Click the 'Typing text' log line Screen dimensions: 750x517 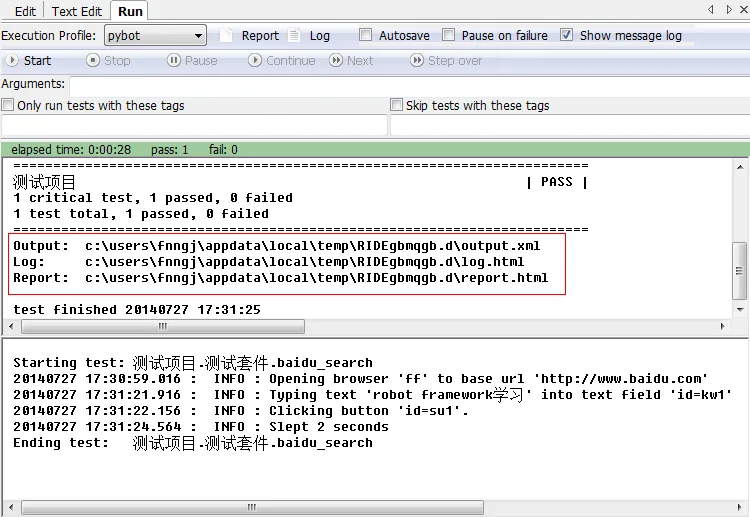click(372, 395)
